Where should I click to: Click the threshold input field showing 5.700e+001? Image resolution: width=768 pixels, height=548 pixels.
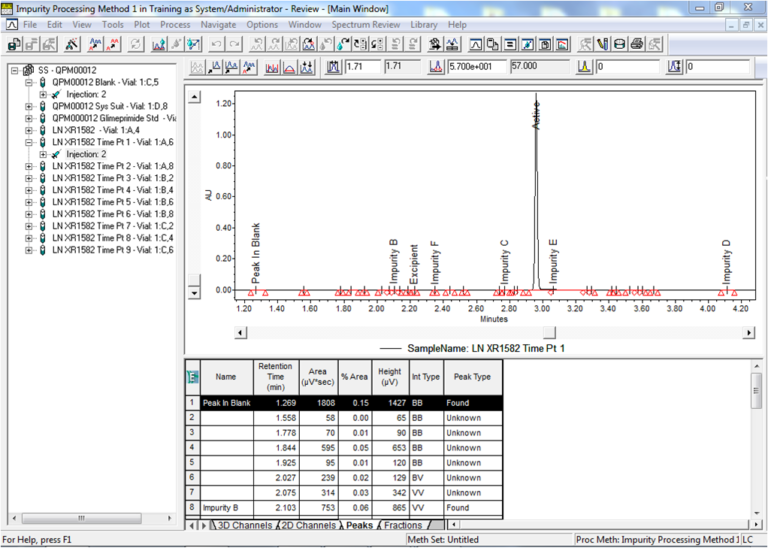(x=477, y=67)
